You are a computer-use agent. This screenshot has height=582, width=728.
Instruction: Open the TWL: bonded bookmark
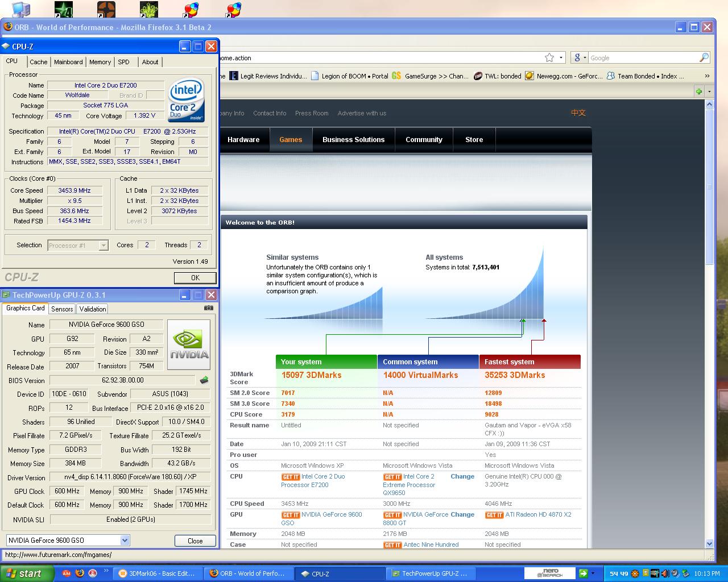(x=498, y=76)
